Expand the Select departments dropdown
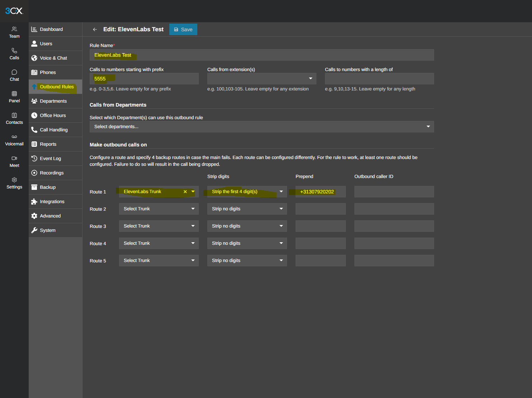 262,127
